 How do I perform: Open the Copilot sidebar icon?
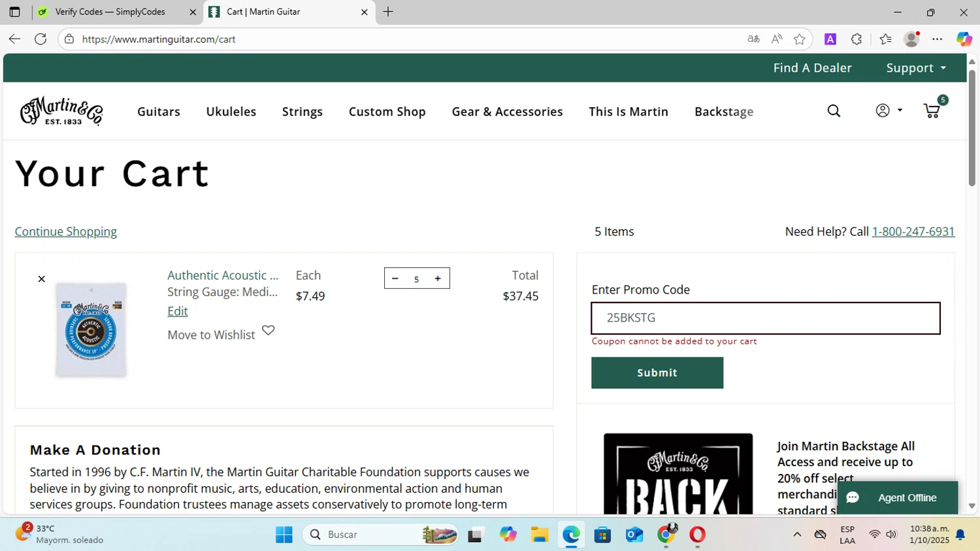pyautogui.click(x=964, y=39)
